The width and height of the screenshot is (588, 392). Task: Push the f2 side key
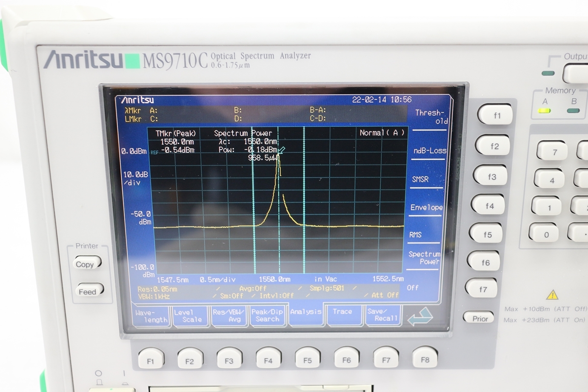(494, 146)
